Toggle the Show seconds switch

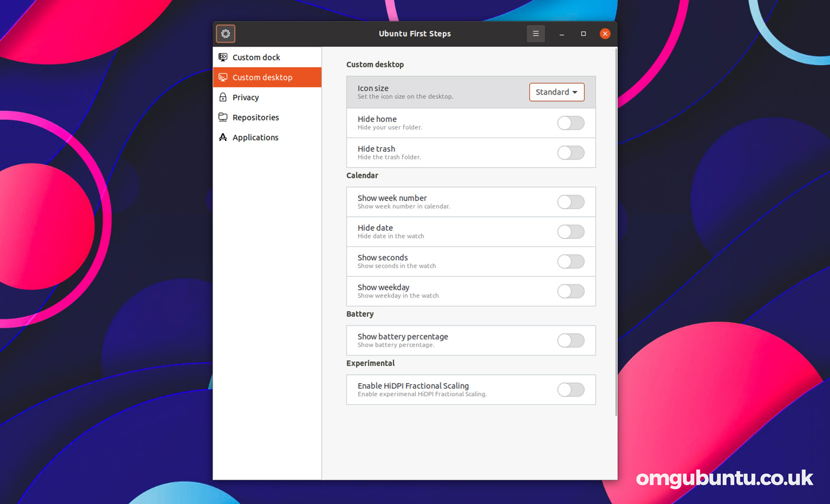pos(571,262)
